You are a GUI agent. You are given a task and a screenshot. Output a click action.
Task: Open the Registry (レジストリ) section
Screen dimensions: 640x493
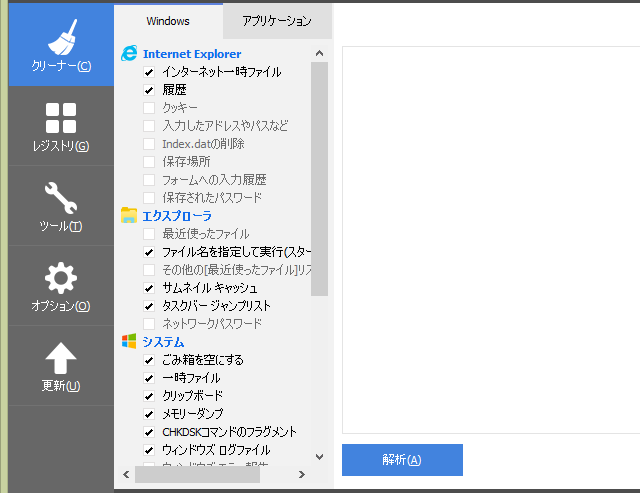pos(61,126)
